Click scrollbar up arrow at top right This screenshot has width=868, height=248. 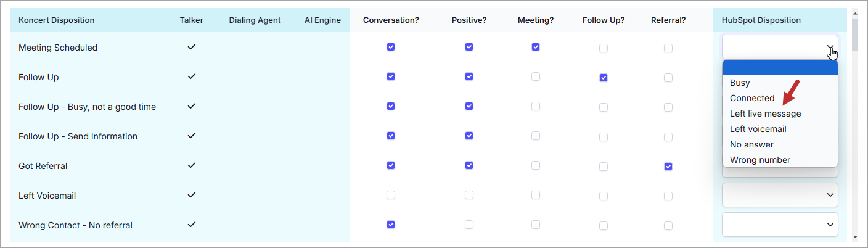(x=854, y=12)
